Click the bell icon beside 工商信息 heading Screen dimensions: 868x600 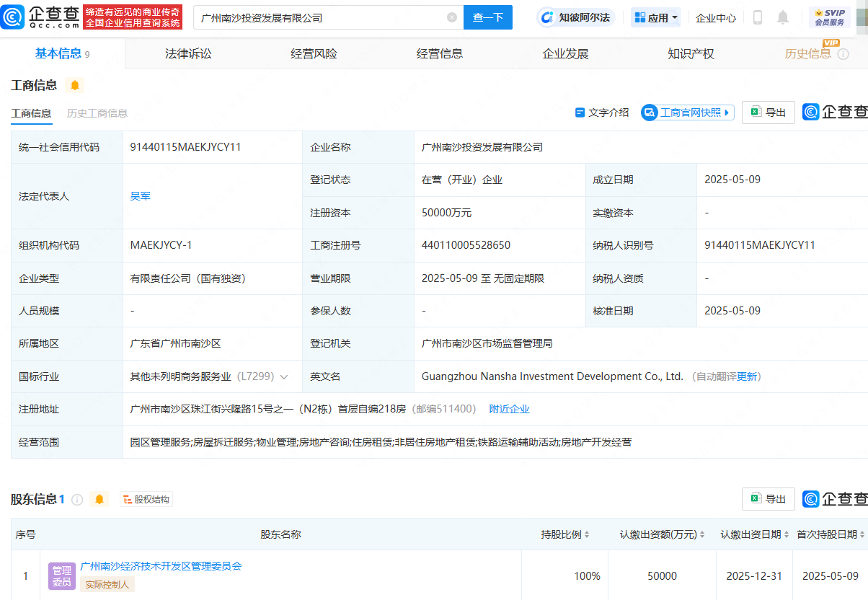coord(74,85)
